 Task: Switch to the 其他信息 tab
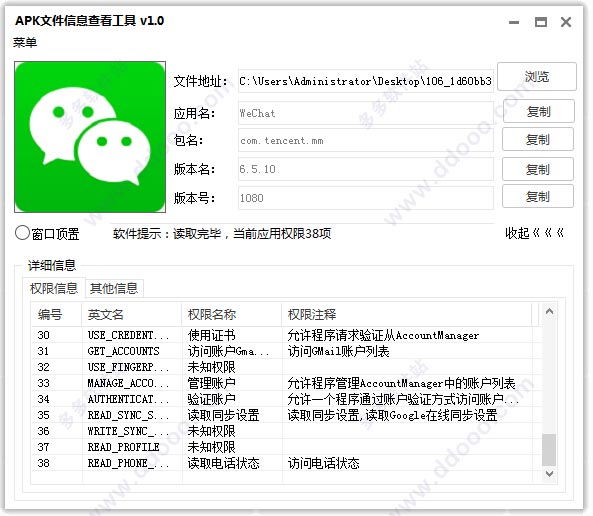[114, 289]
